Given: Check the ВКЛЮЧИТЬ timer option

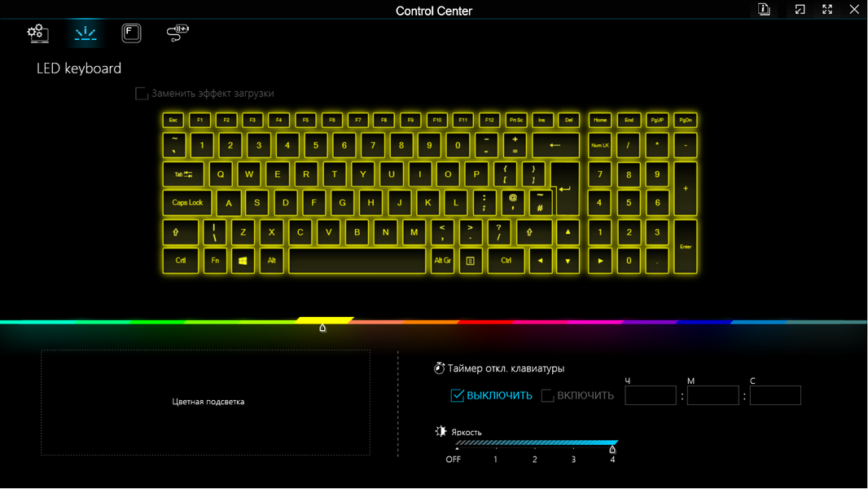Looking at the screenshot, I should 547,395.
